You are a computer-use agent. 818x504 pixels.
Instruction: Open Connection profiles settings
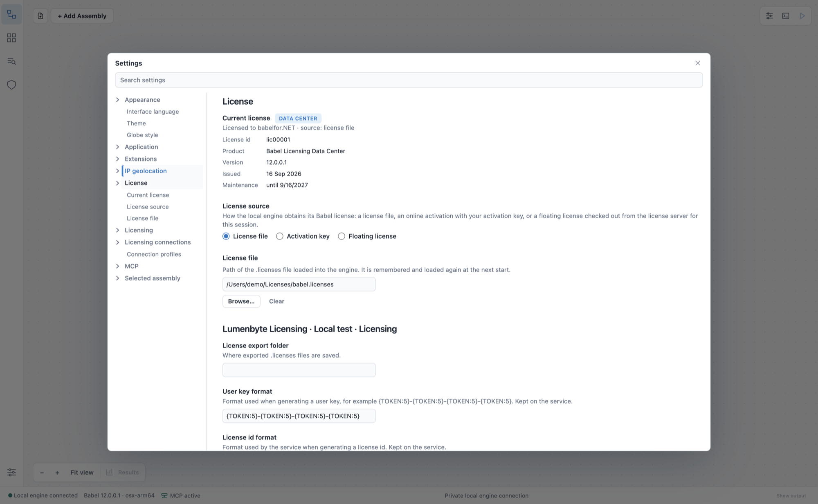point(154,254)
